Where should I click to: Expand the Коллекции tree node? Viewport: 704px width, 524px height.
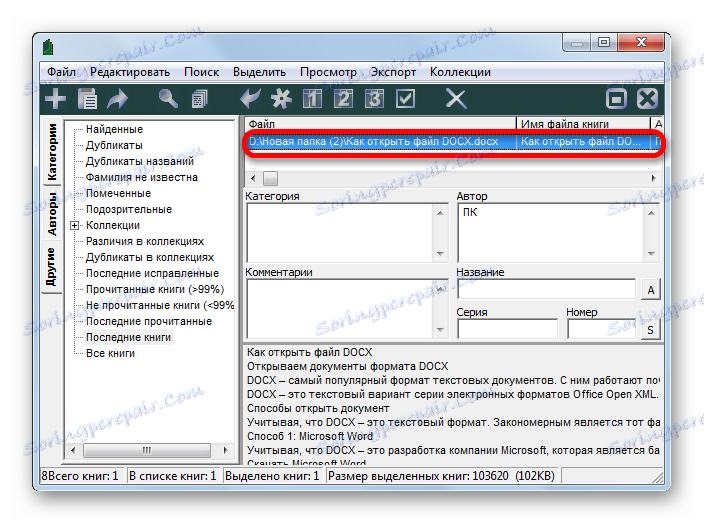pos(75,225)
